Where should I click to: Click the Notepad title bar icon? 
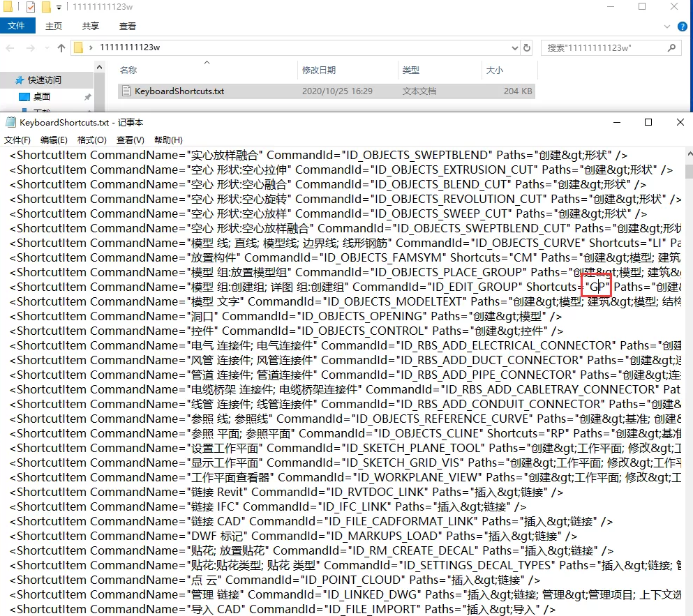coord(10,122)
